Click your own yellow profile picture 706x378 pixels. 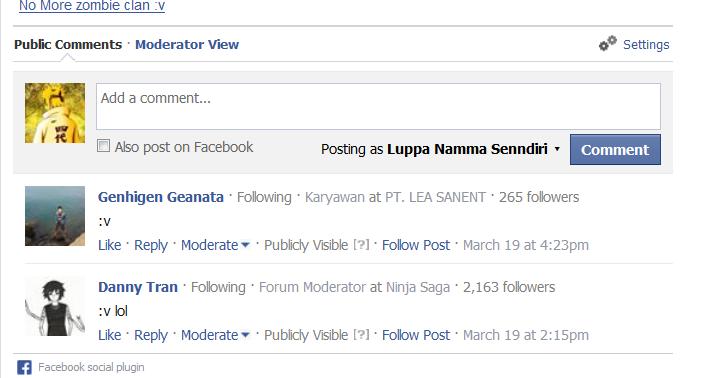(x=55, y=113)
